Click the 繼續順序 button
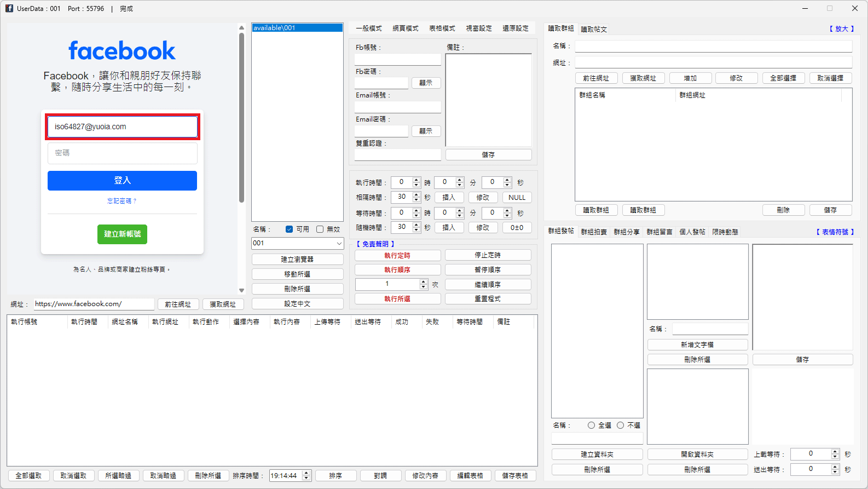 (x=488, y=285)
